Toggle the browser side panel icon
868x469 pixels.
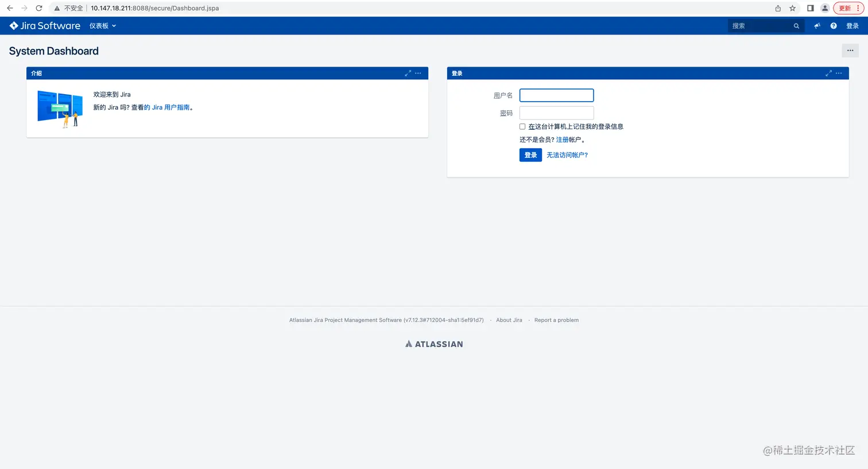pos(810,8)
